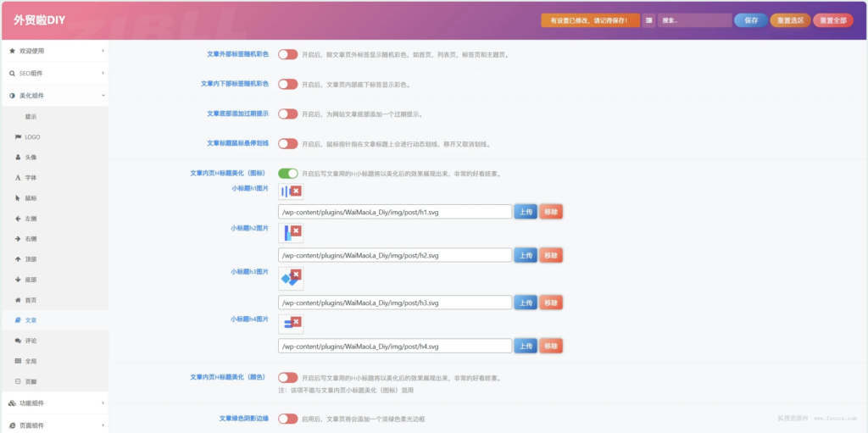Focus the search box in header
Image resolution: width=868 pixels, height=433 pixels.
click(x=695, y=20)
